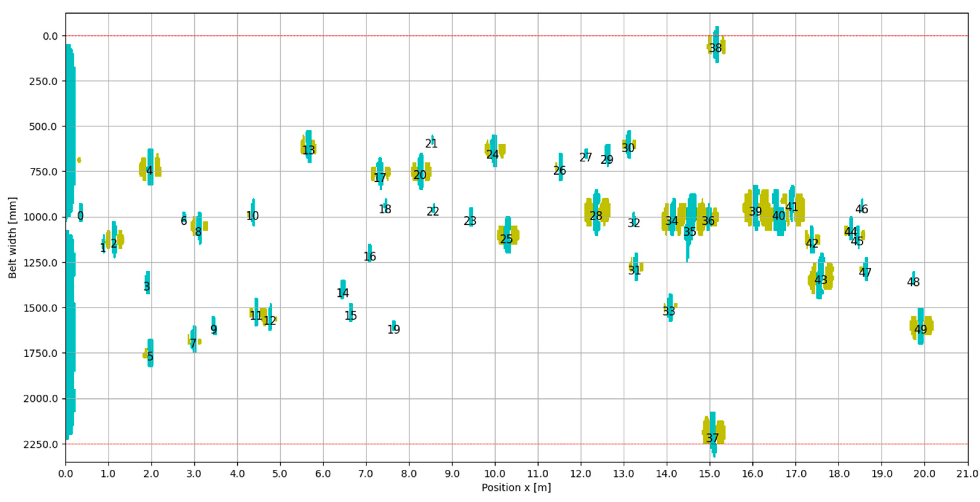Select the blob labeled 28
Image resolution: width=980 pixels, height=502 pixels.
(597, 212)
